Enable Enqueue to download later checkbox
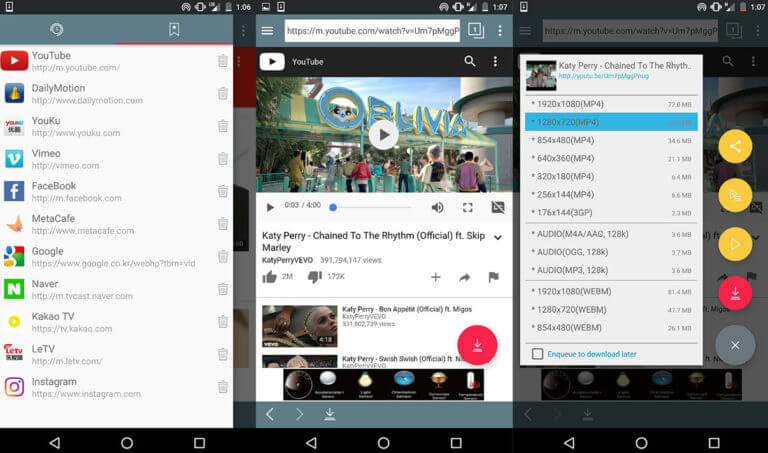The width and height of the screenshot is (768, 453). click(x=538, y=354)
